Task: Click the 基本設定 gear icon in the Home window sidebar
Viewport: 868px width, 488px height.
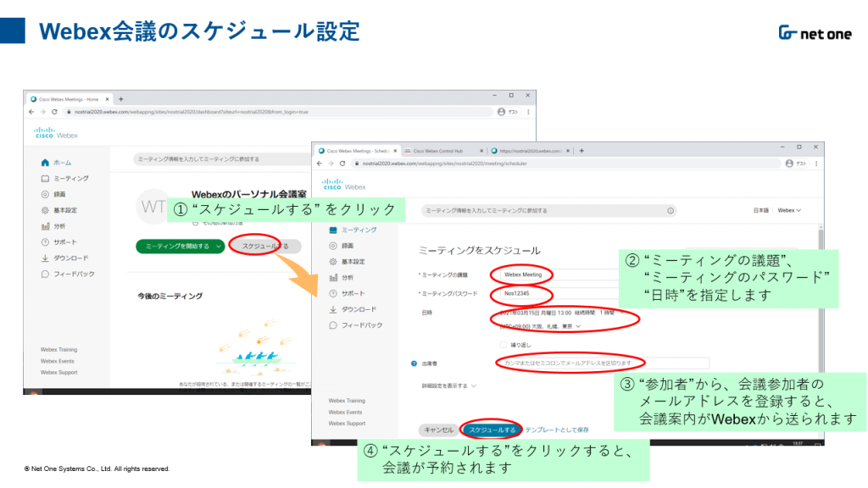Action: (46, 210)
